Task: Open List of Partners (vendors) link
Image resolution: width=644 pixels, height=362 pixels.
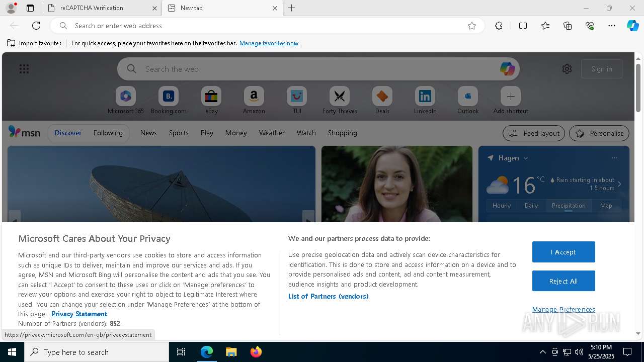Action: (329, 296)
